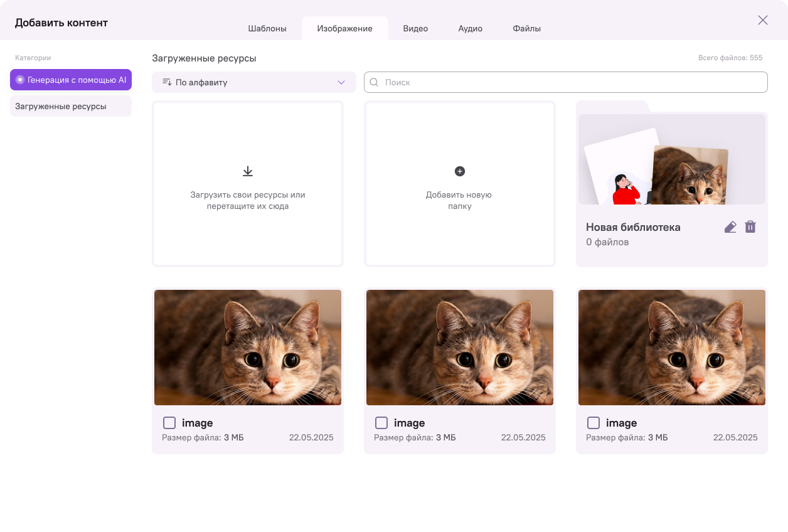Click the Загруженные ресурсы section heading
788x532 pixels.
204,58
